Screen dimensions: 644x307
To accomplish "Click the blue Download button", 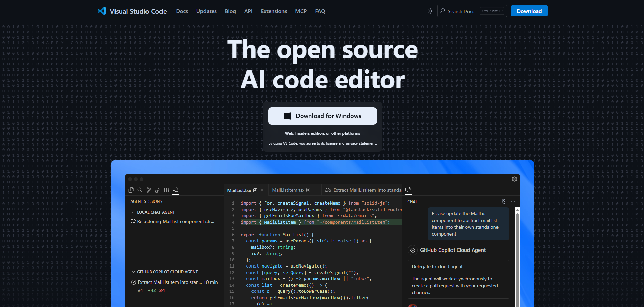I will (x=529, y=11).
